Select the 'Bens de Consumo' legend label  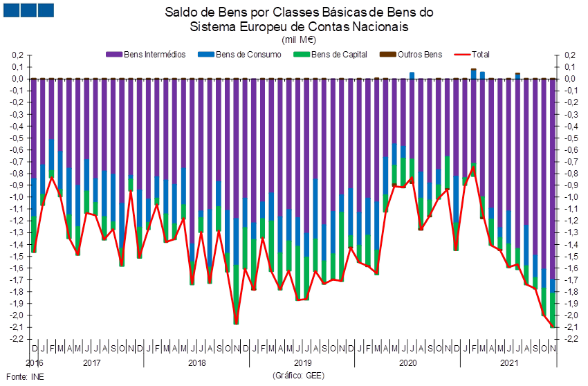click(x=248, y=55)
